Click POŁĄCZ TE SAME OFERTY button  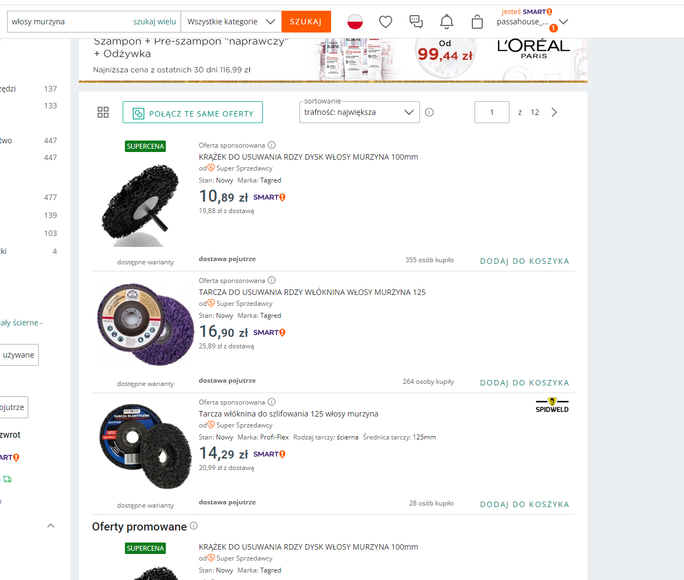[x=193, y=113]
